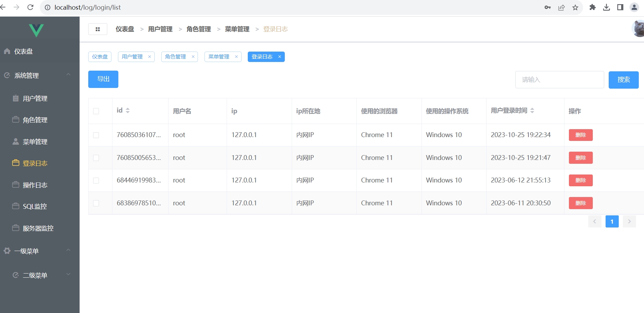The width and height of the screenshot is (644, 313).
Task: Switch to the 角色管理 tag tab
Action: 175,57
